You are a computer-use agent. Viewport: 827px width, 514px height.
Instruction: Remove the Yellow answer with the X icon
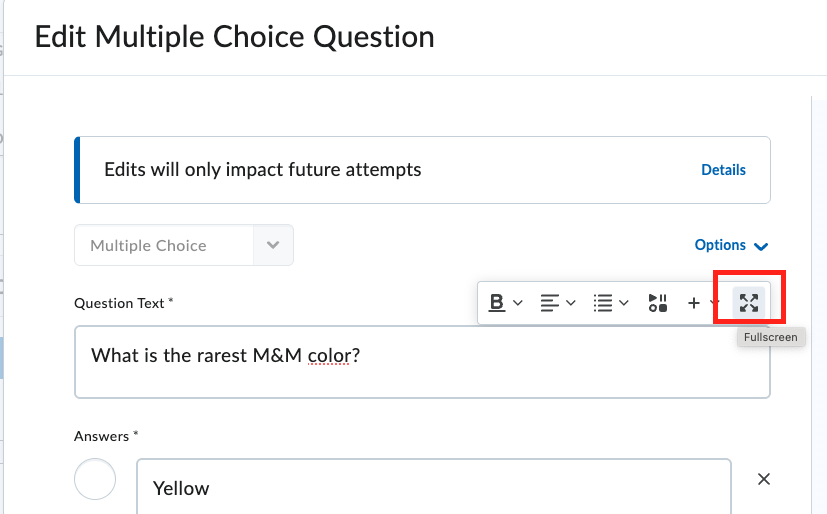(764, 479)
